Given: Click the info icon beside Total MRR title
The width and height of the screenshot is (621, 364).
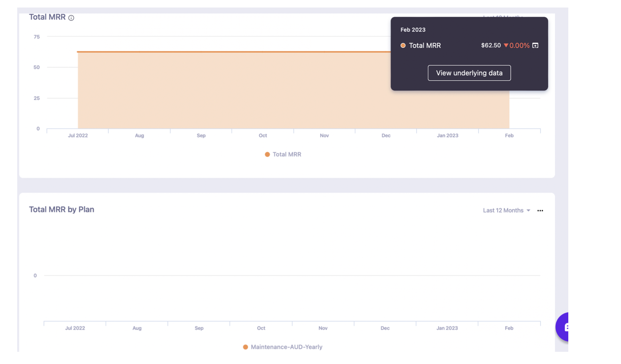Looking at the screenshot, I should (71, 18).
